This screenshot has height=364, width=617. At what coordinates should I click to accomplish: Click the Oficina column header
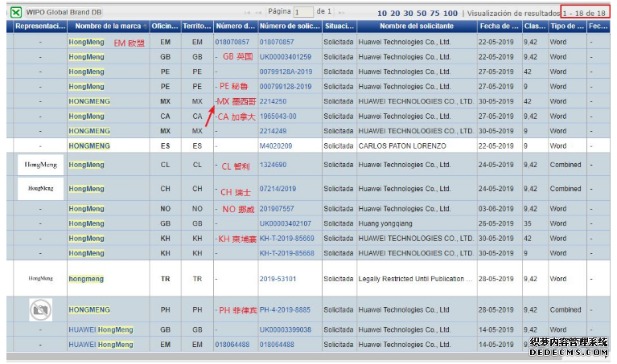165,27
